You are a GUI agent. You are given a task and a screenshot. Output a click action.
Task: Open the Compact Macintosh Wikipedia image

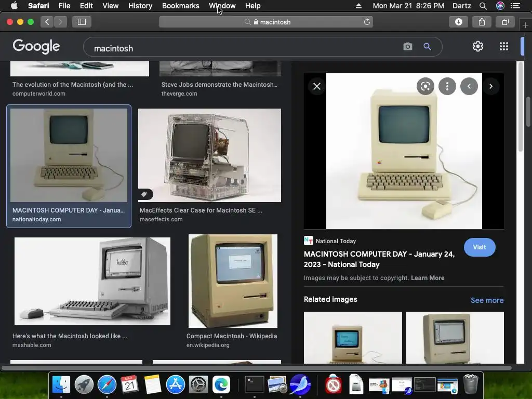[233, 281]
